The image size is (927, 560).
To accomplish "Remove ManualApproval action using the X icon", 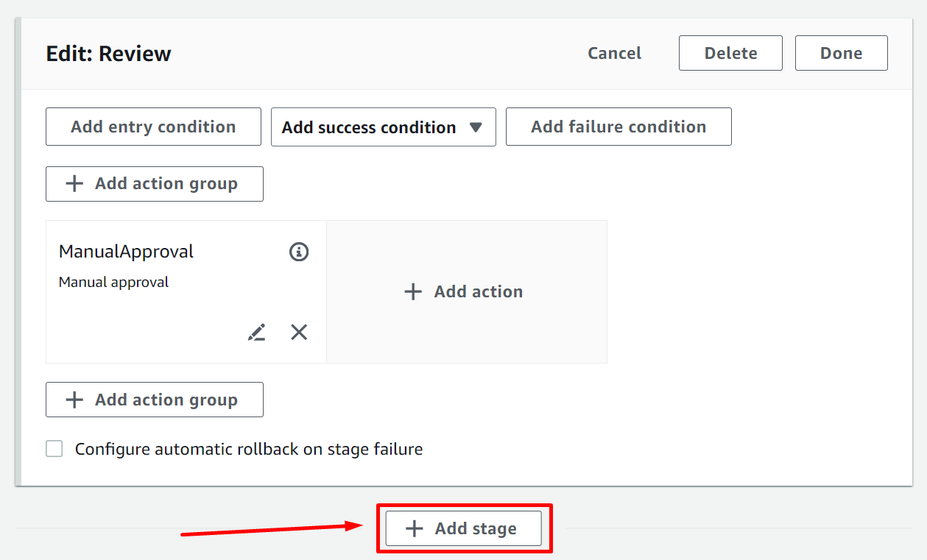I will tap(299, 333).
